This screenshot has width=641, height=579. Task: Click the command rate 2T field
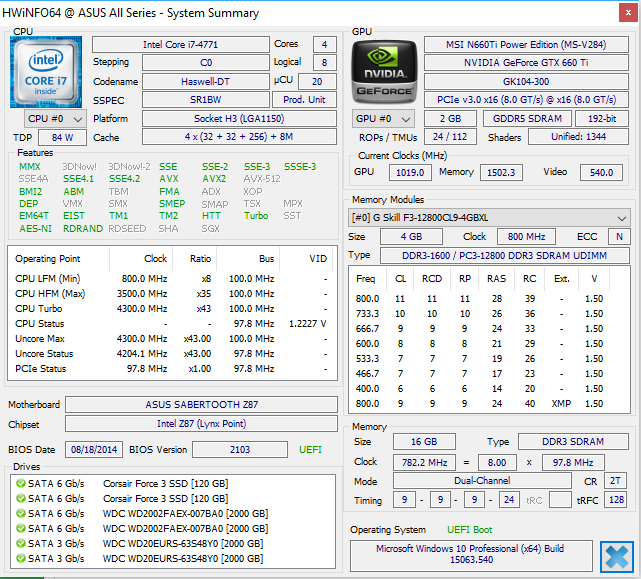[x=615, y=480]
